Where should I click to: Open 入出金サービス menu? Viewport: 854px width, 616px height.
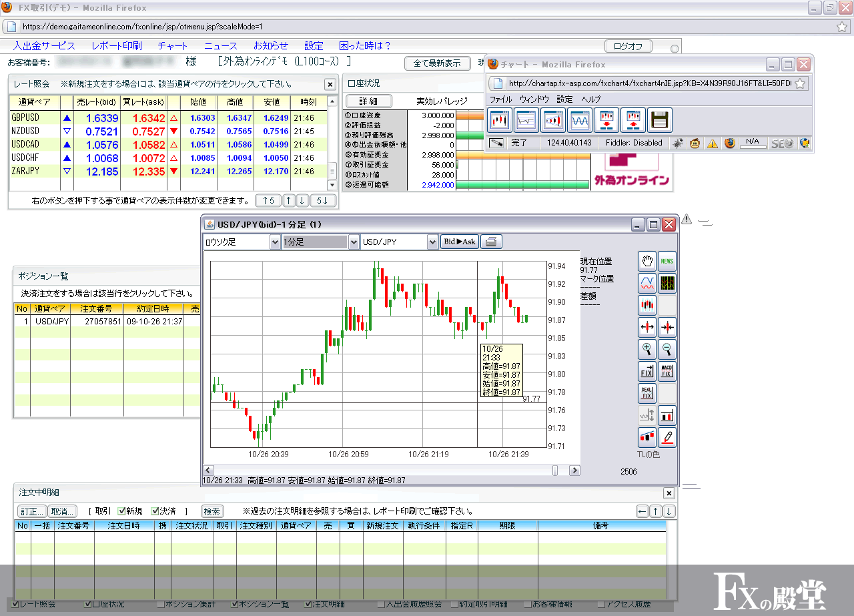(44, 46)
